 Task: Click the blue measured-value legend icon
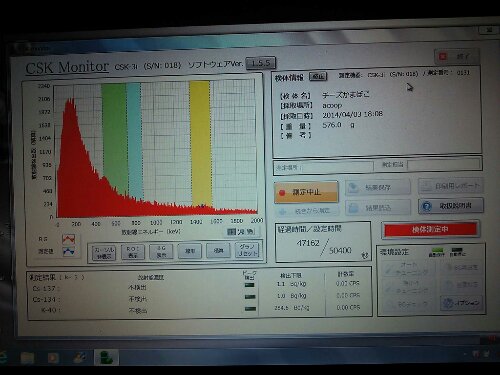point(69,251)
